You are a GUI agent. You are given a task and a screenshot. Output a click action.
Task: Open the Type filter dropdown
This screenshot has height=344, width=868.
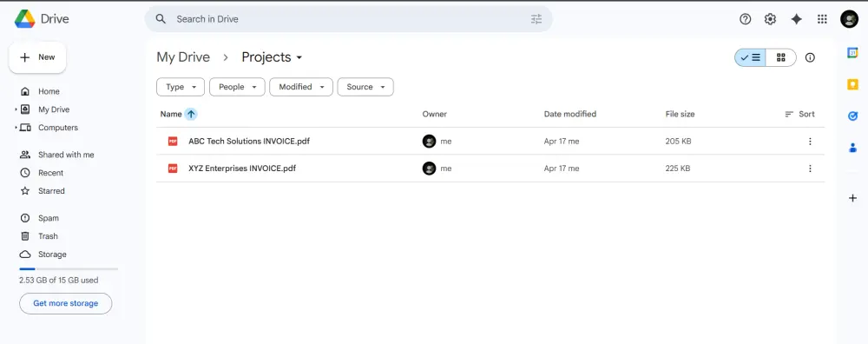(181, 87)
